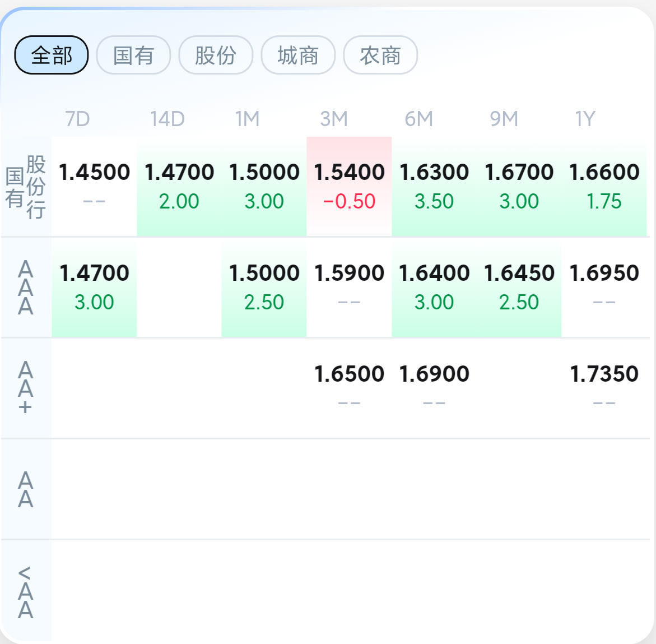
Task: Open the AAA 7D 1.4700 cell
Action: [94, 287]
